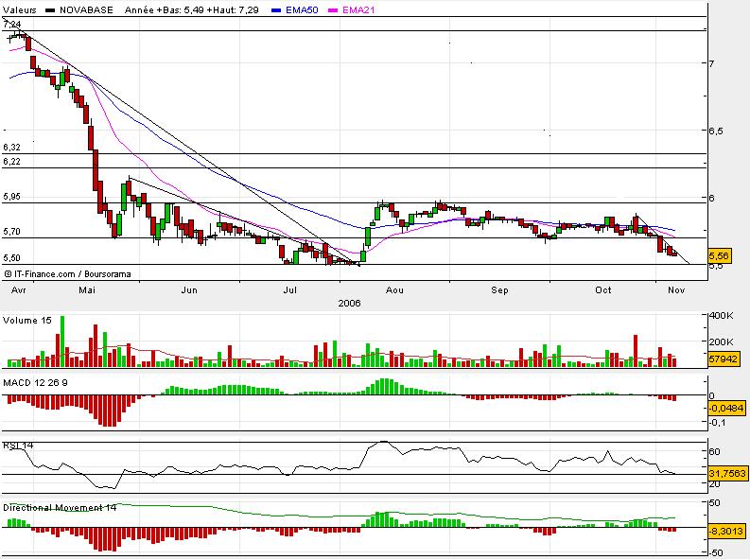Click the 6,5 price axis label

716,131
